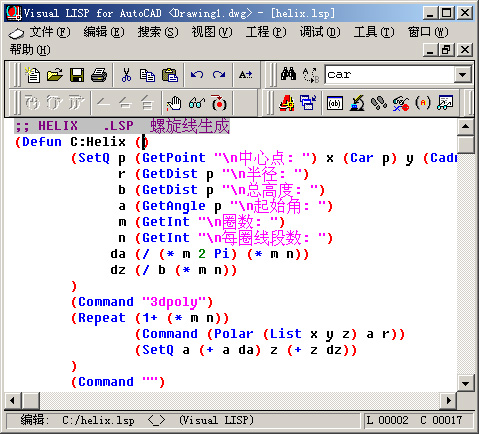Click the Replace (A to B) icon
Screen dimensions: 479x434
point(311,74)
